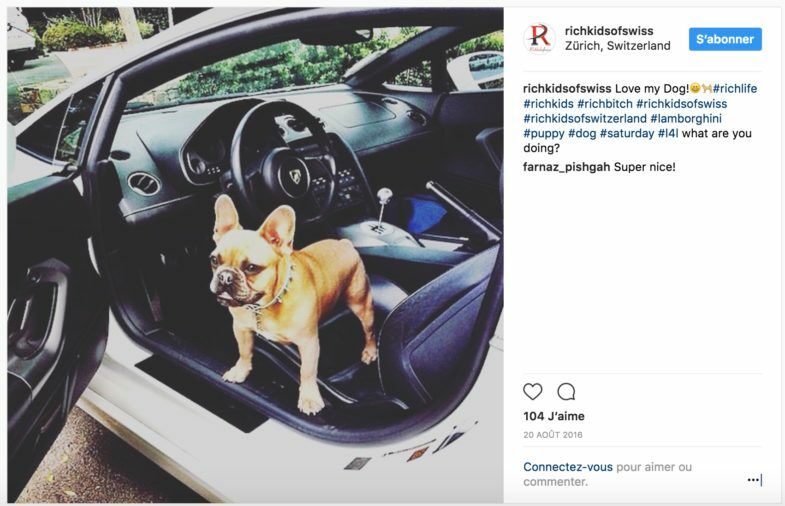Image resolution: width=785 pixels, height=506 pixels.
Task: Open the #lamborghini hashtag
Action: click(686, 119)
